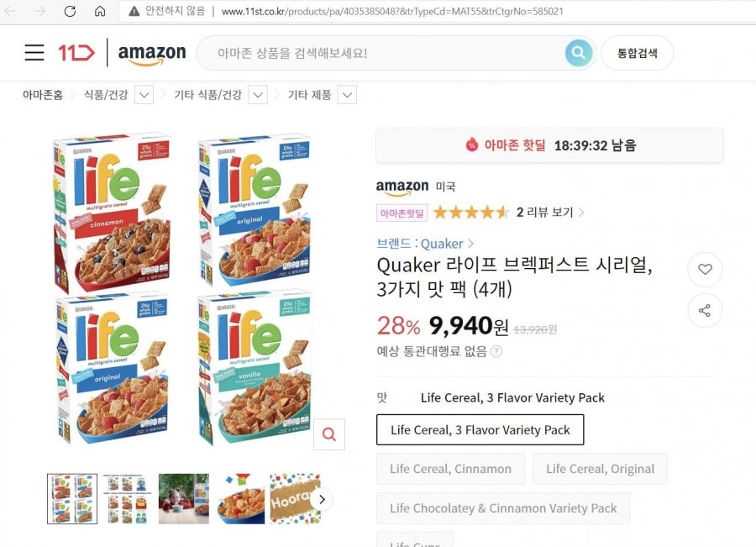Add product to wishlist with heart icon

tap(705, 269)
